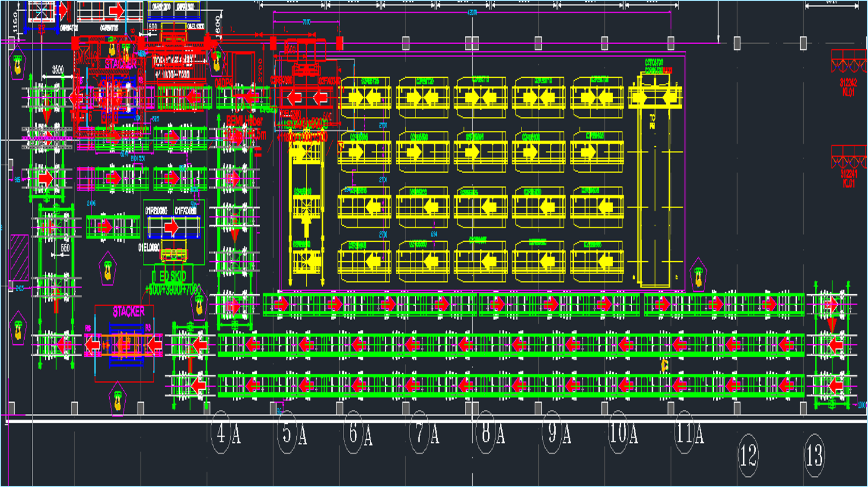The image size is (868, 487).
Task: Select the 312241 KL01 red annotation
Action: pos(848,178)
